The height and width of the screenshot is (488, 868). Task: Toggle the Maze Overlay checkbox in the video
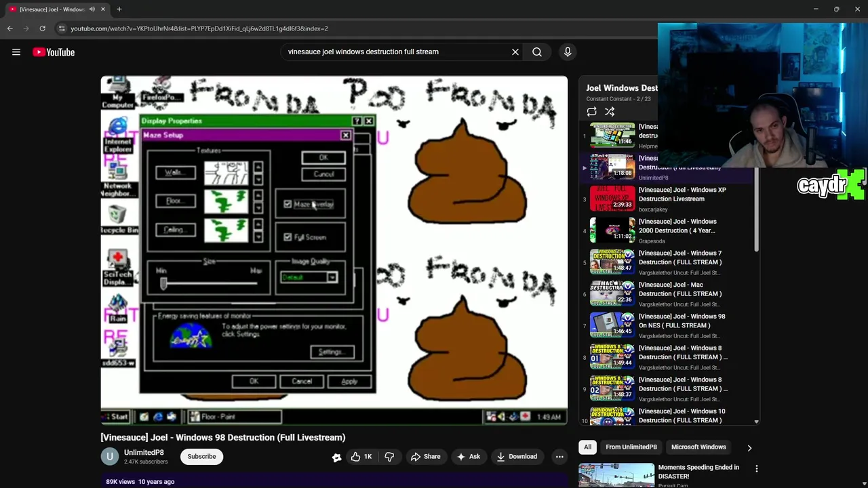288,204
